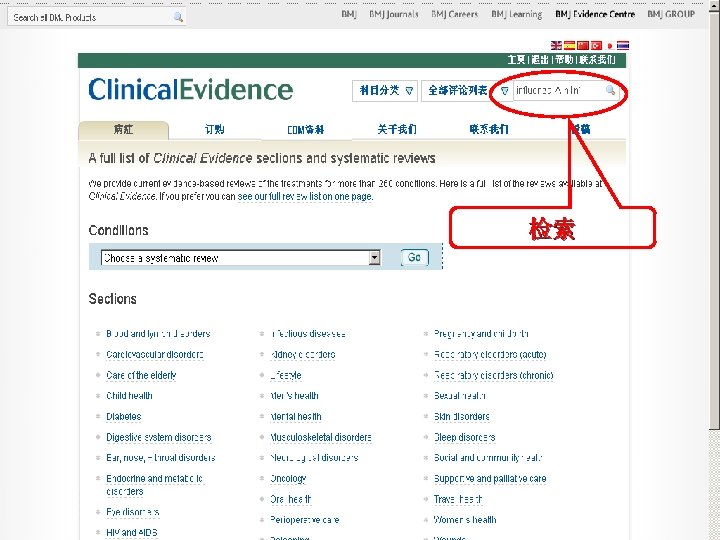Open BMJ GROUP in top bar
This screenshot has width=720, height=540.
coord(671,14)
